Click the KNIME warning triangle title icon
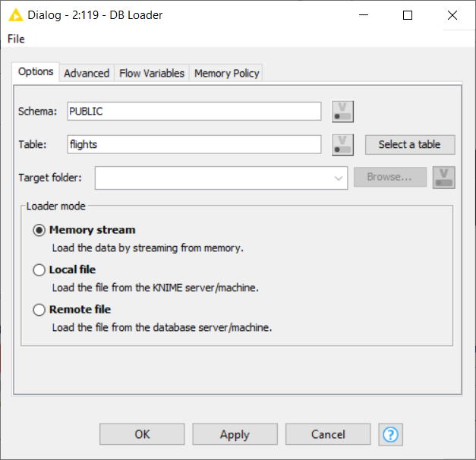476x460 pixels. click(x=16, y=15)
